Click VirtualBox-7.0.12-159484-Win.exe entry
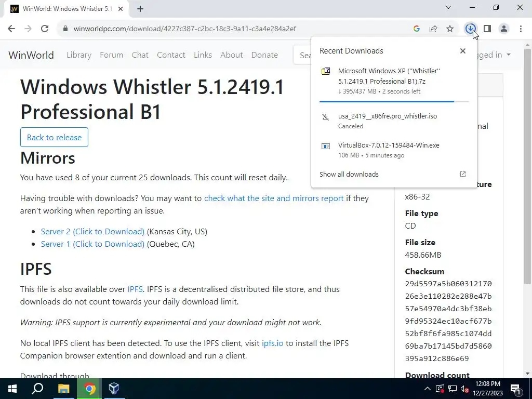The height and width of the screenshot is (399, 532). pos(394,150)
